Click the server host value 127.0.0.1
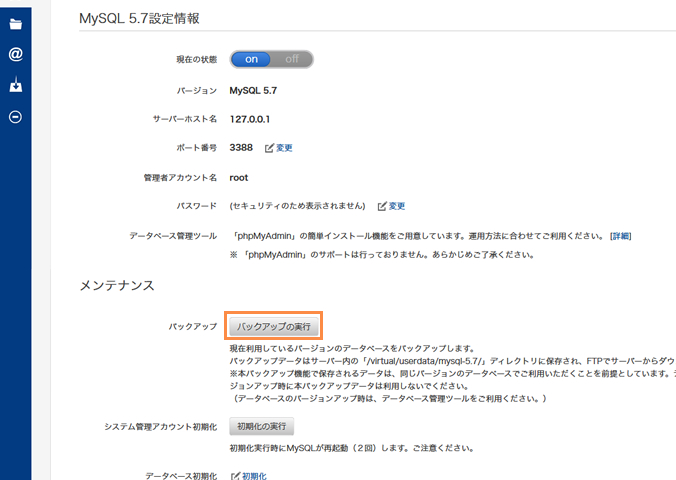 click(x=250, y=119)
